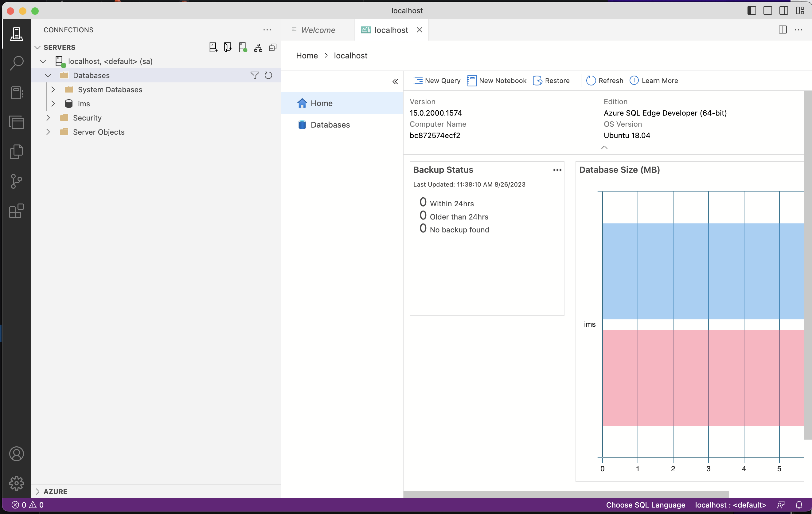Open the Search view in the activity bar
Viewport: 812px width, 514px height.
pos(16,63)
